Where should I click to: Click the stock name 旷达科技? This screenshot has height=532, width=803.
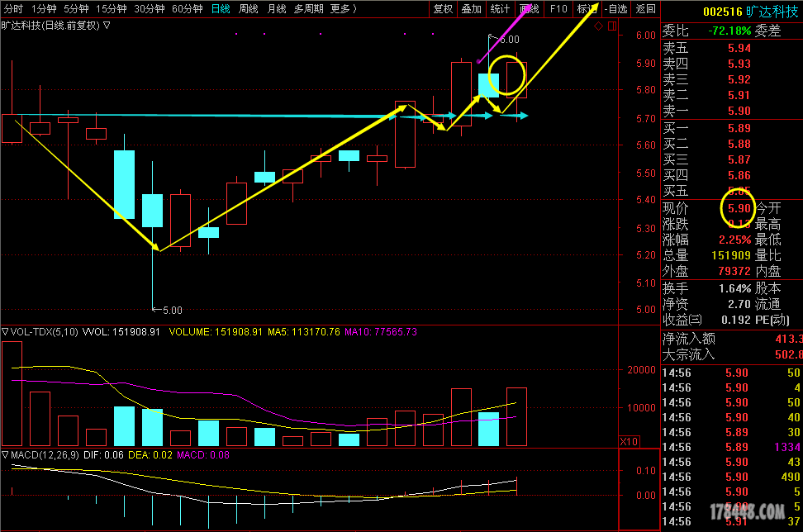pyautogui.click(x=772, y=12)
